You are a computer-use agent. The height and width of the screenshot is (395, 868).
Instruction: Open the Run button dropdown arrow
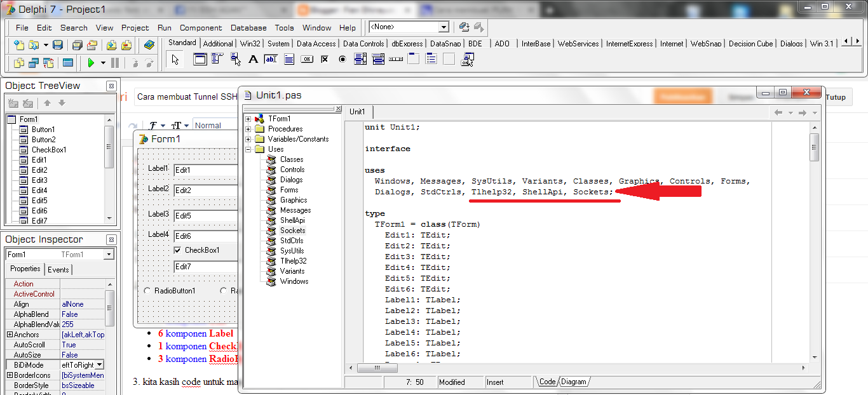(x=103, y=63)
